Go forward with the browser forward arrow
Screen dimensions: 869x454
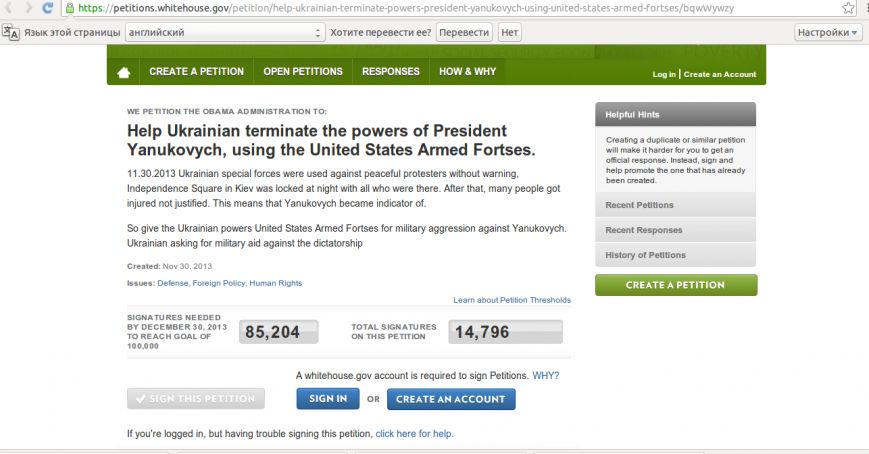[x=28, y=8]
